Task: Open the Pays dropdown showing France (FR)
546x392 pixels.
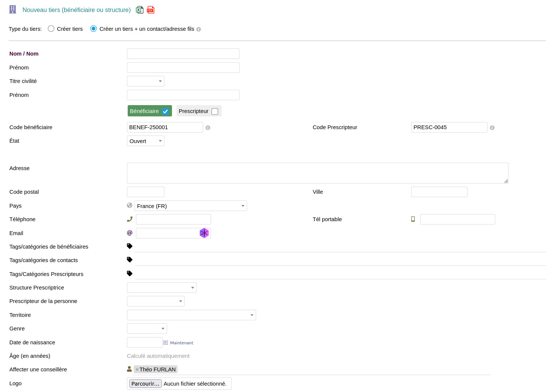Action: coord(191,206)
